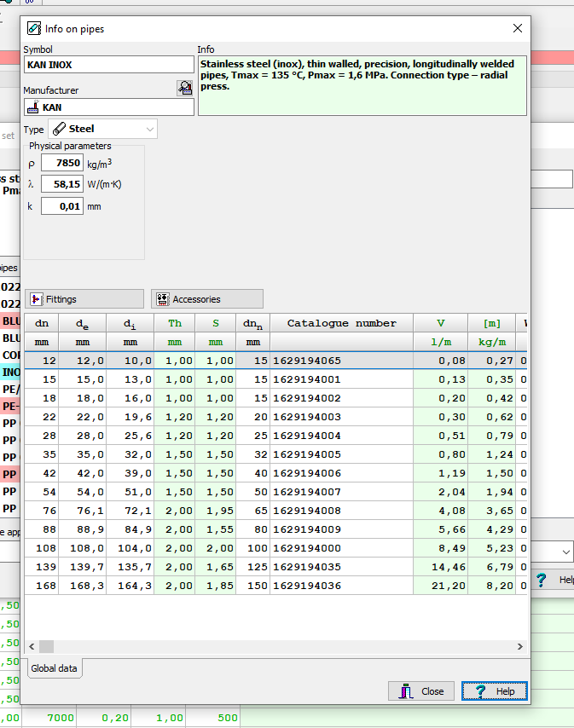Click the Manufacturer field KAN

coord(109,107)
